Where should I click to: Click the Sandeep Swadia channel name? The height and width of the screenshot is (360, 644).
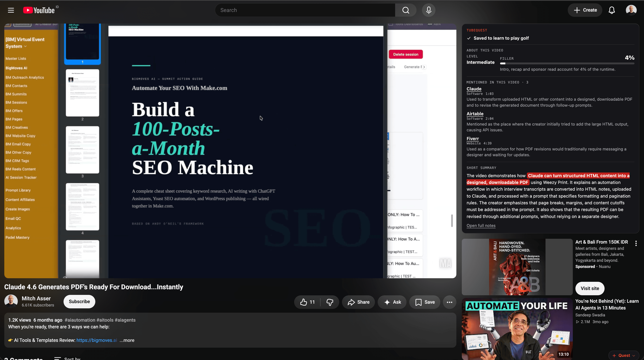[x=590, y=315]
